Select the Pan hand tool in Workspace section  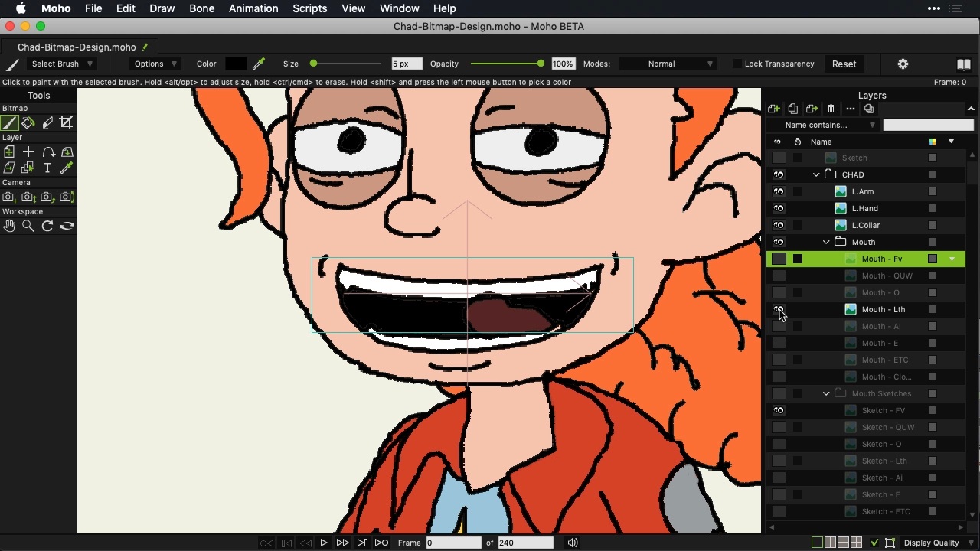coord(9,226)
